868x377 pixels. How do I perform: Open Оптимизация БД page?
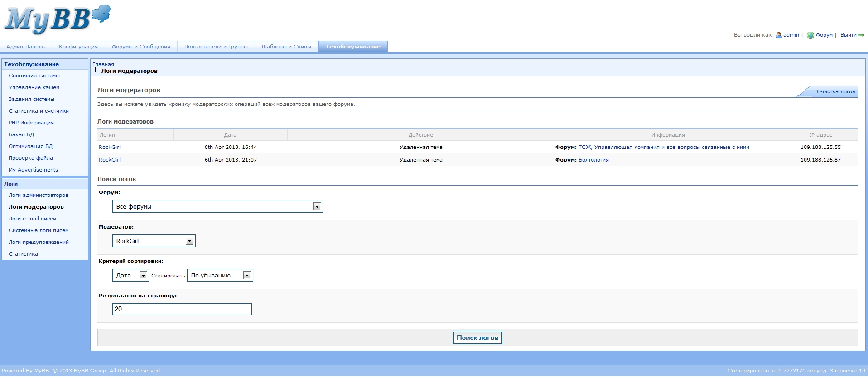[30, 146]
